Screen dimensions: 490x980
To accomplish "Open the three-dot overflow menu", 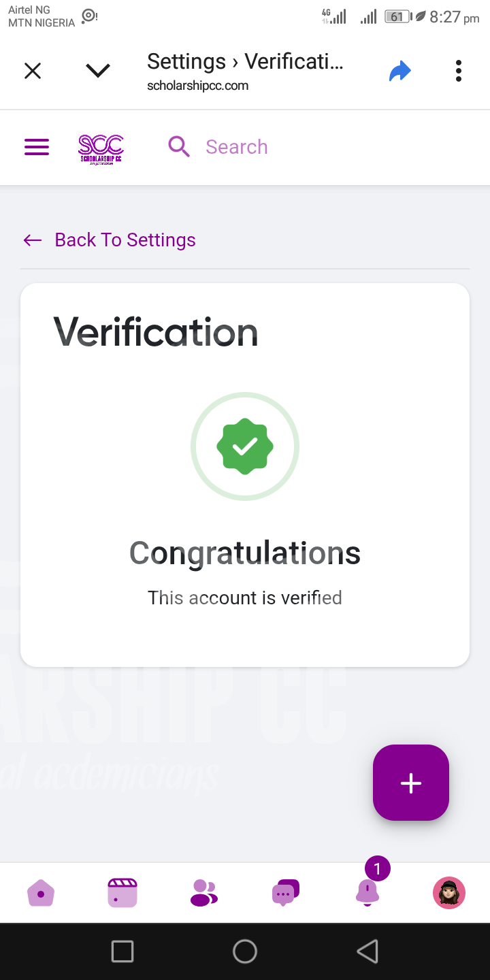I will coord(459,71).
